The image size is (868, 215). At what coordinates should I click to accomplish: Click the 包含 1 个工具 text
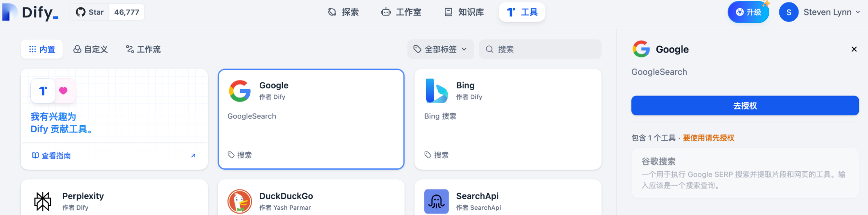tap(654, 138)
